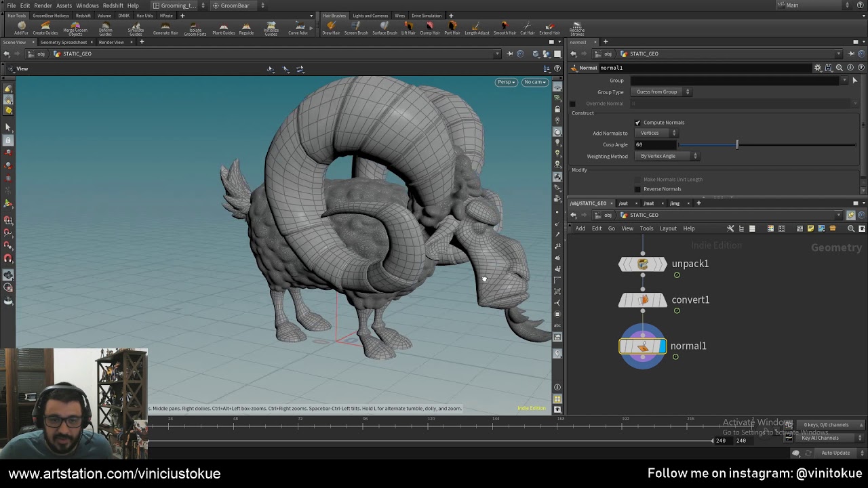Open node info icon in parameters
The height and width of the screenshot is (488, 868).
pos(850,68)
